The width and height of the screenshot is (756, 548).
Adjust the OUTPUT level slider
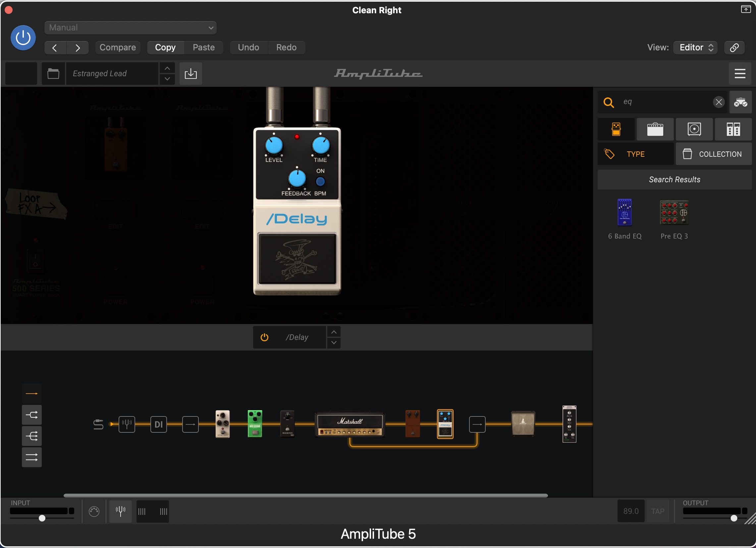point(734,518)
